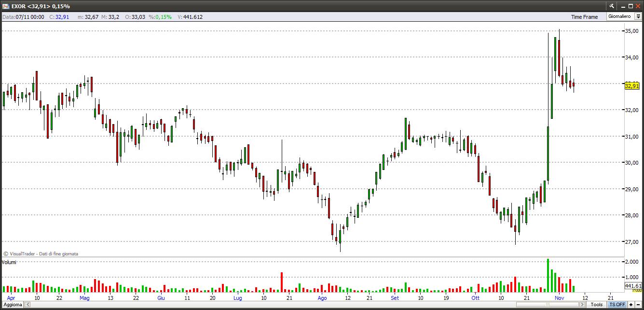Click the Ott month label on time axis
This screenshot has height=310, width=644.
(475, 298)
